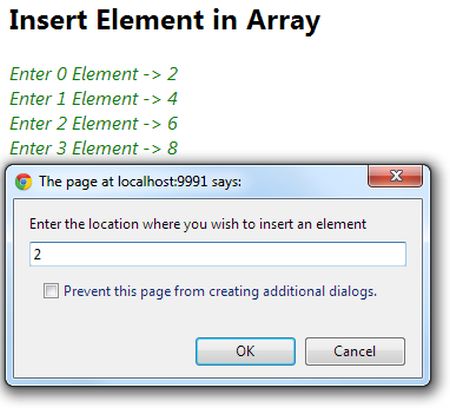Tick the prevent additional dialogs checkbox
The height and width of the screenshot is (408, 450).
pyautogui.click(x=51, y=291)
